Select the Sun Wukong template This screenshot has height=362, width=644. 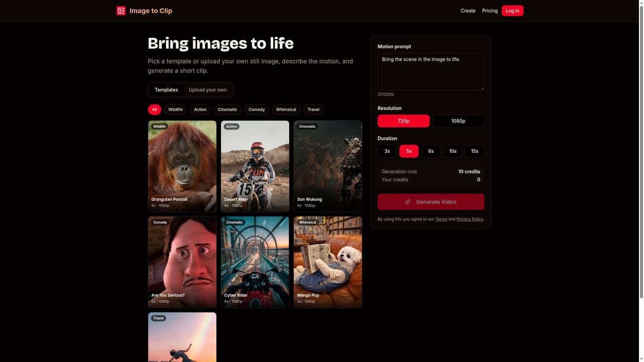[328, 166]
